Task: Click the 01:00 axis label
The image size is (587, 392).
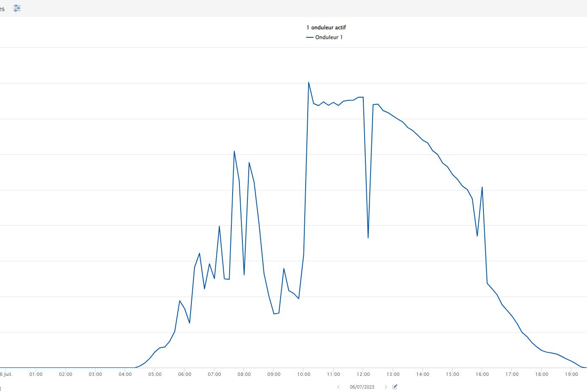Action: pos(36,374)
